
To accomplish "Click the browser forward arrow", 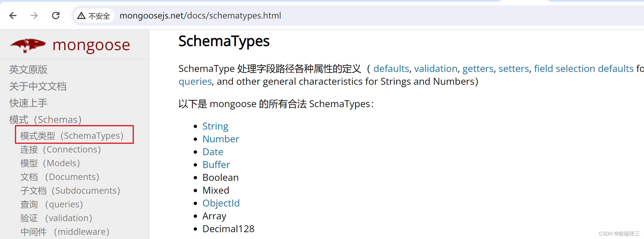I will click(x=34, y=16).
